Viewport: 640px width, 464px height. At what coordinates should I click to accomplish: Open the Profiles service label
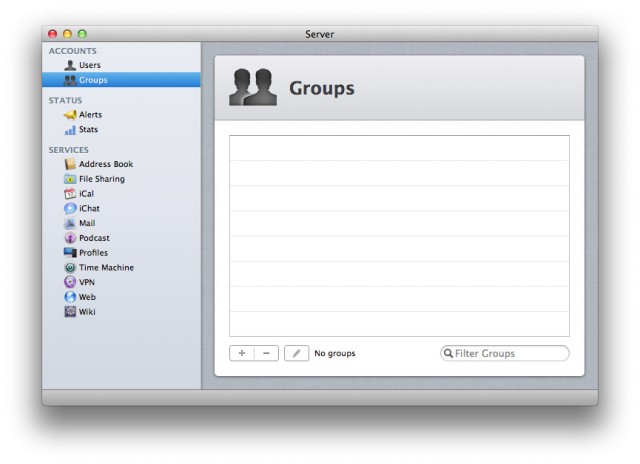[93, 253]
